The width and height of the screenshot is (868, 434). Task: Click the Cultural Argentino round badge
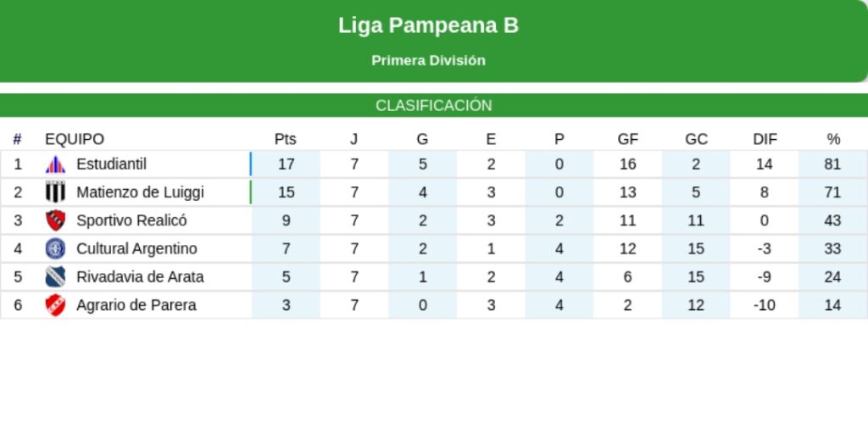point(55,248)
